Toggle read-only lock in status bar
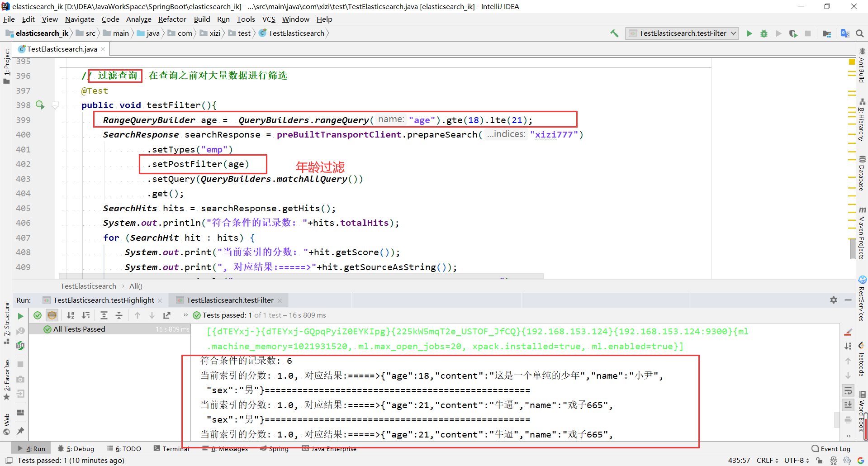This screenshot has height=466, width=868. [819, 461]
